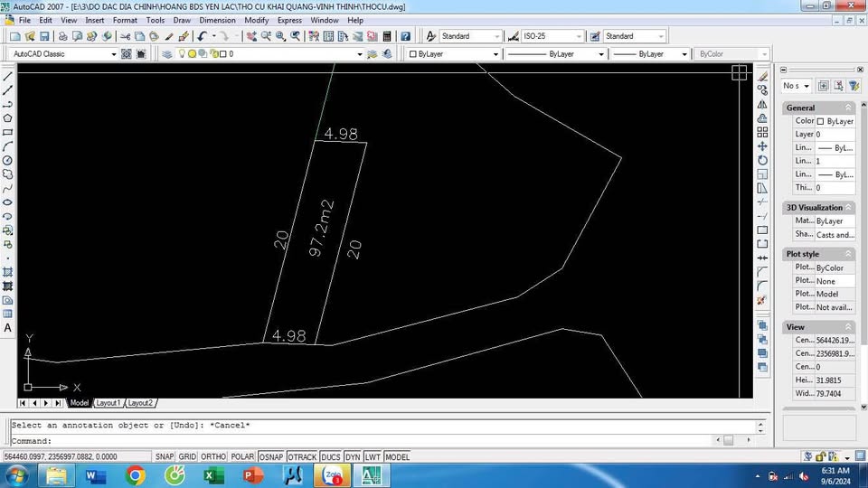Open the ByLayer color control dropdown
Screen dimensions: 868x488
(x=495, y=54)
